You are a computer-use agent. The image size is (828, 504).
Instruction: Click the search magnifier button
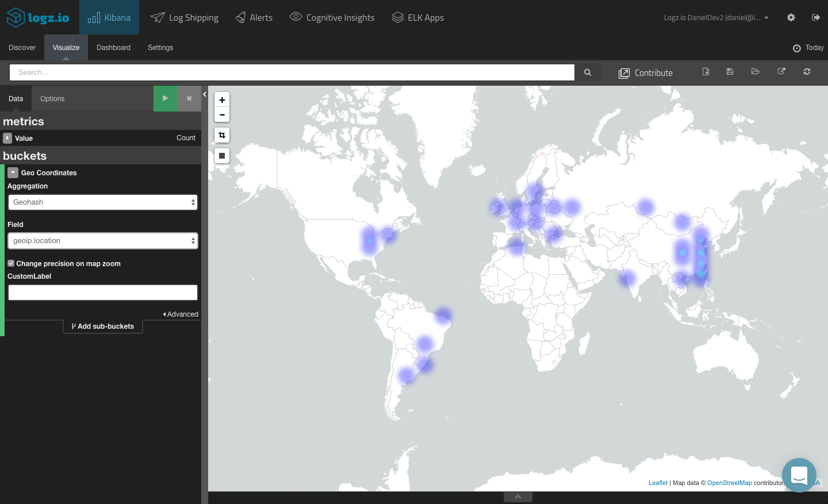click(x=588, y=72)
